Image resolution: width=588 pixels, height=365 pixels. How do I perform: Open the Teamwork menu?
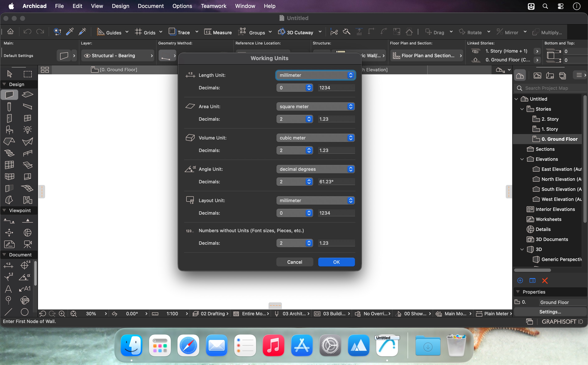pos(214,6)
